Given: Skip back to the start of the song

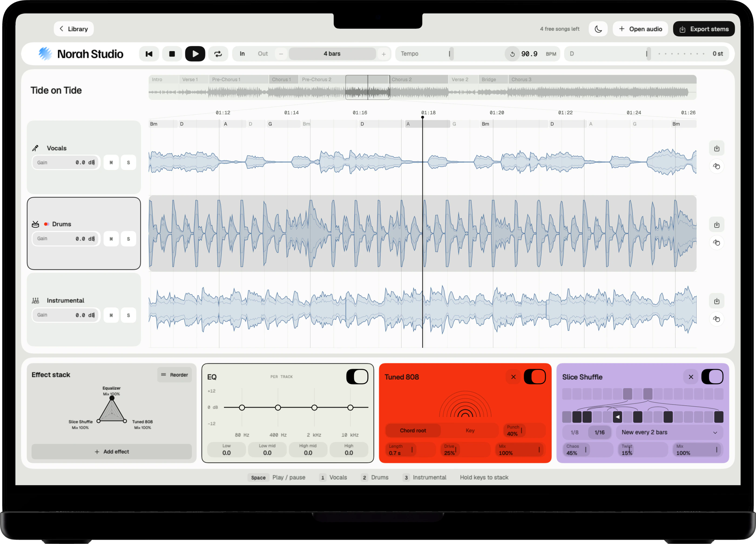Looking at the screenshot, I should [149, 54].
